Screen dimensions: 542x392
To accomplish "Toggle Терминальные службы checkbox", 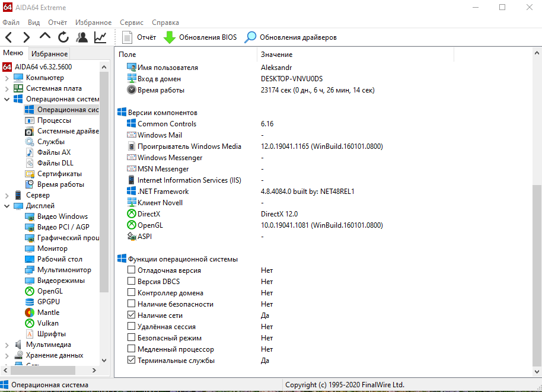I will coord(132,360).
